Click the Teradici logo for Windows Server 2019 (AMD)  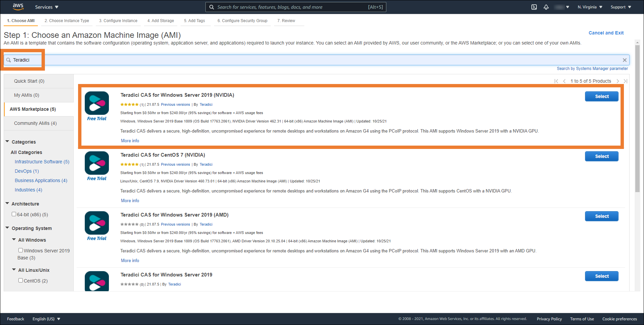97,223
